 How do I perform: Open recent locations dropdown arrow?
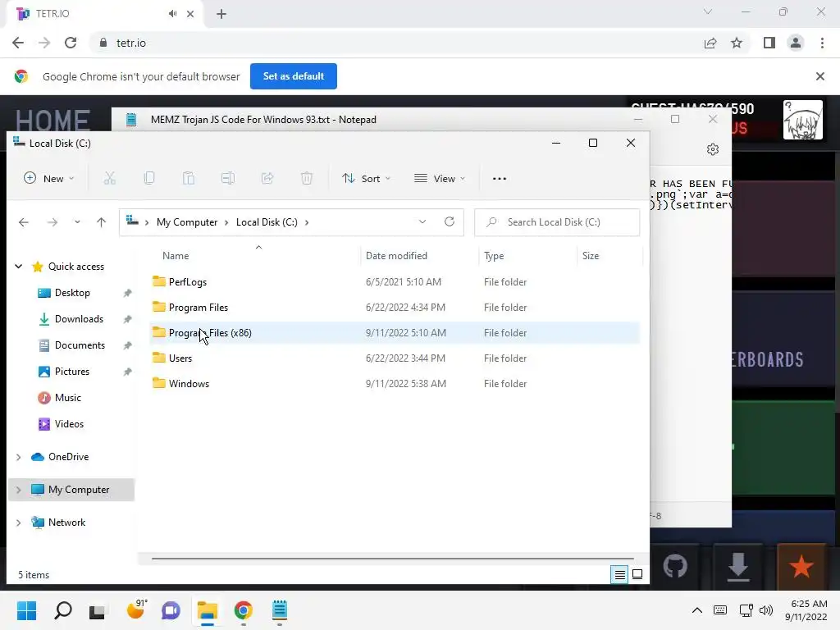pos(77,222)
